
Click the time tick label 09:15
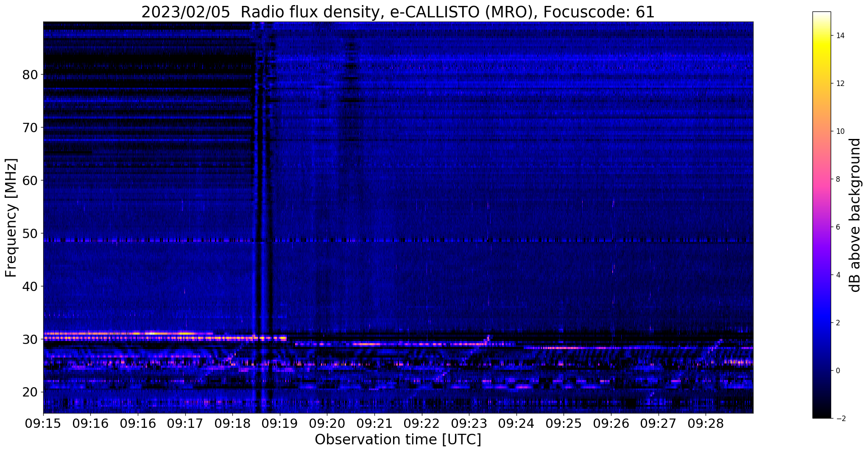[x=43, y=424]
